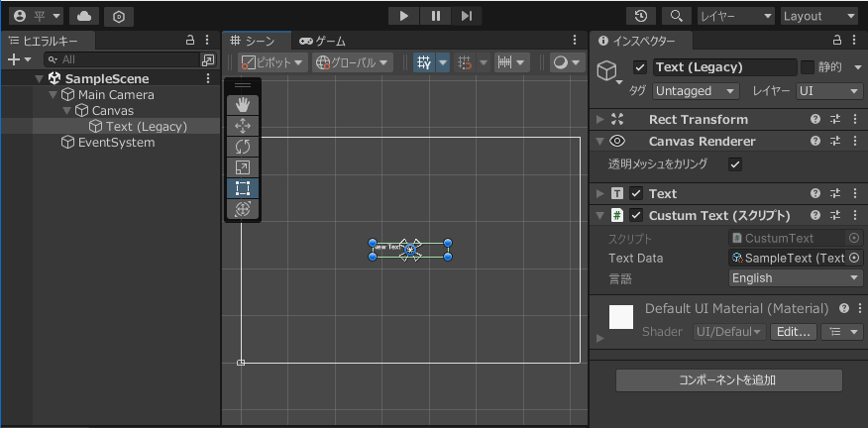Open the scene search-by-type icon in Hierarchy

pos(208,59)
